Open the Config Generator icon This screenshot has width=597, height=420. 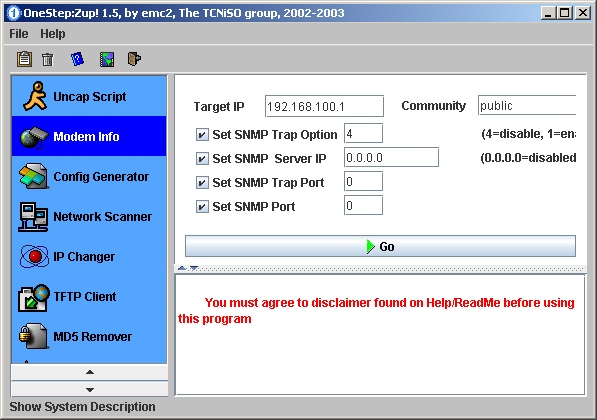34,176
